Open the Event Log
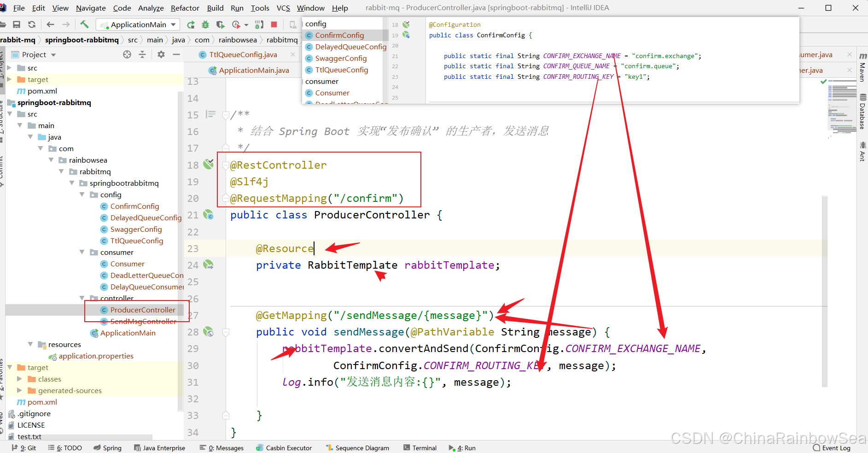Viewport: 868px width, 453px height. pyautogui.click(x=832, y=448)
